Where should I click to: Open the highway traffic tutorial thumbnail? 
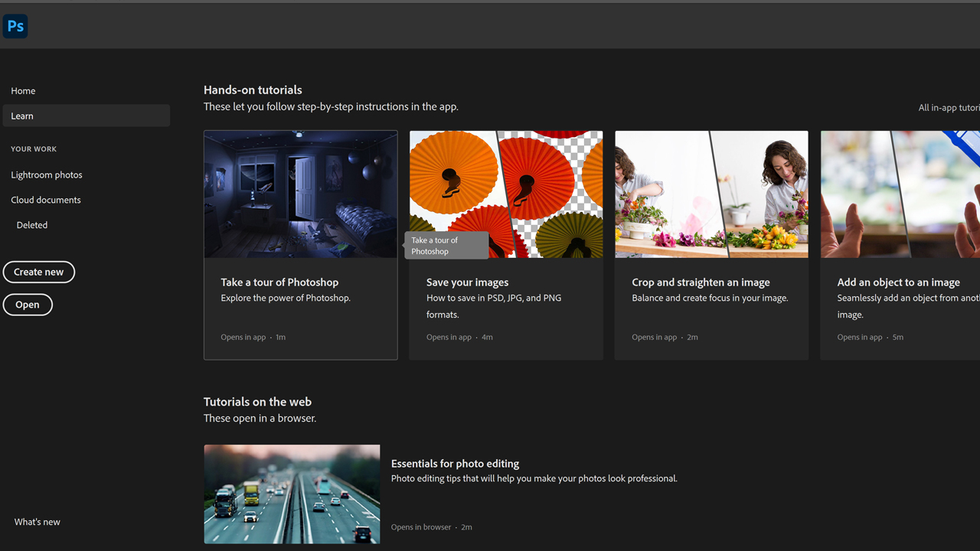(292, 494)
